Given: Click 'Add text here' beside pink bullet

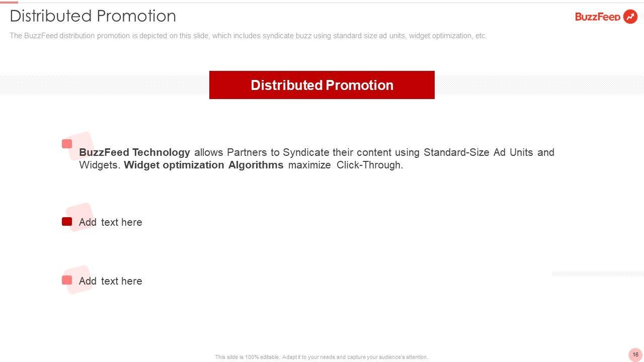Looking at the screenshot, I should tap(111, 281).
